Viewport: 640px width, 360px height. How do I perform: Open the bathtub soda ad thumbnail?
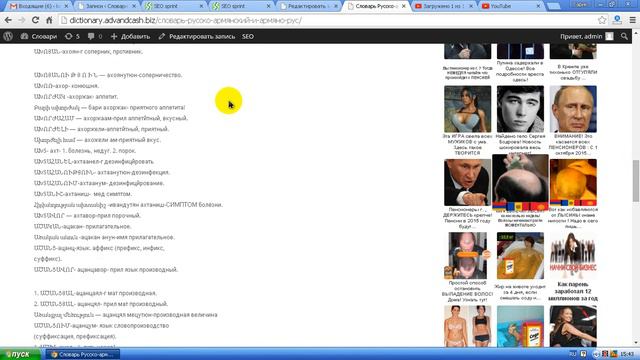(520, 256)
